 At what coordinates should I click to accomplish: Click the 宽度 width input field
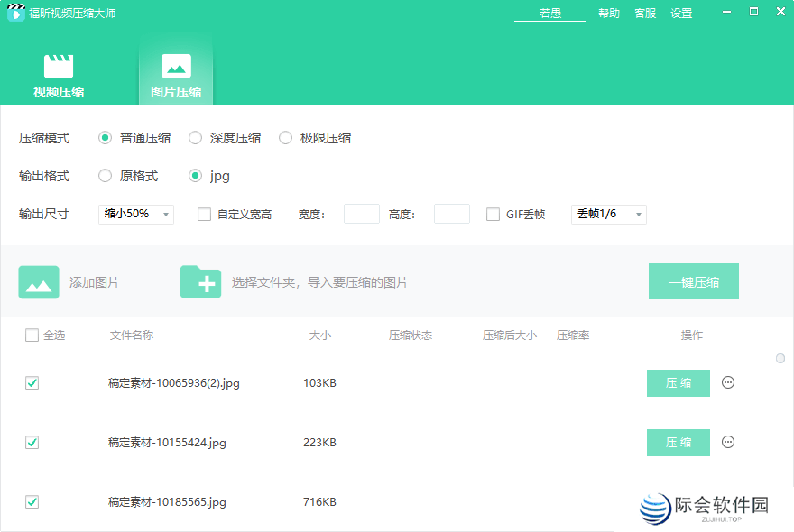tap(361, 214)
